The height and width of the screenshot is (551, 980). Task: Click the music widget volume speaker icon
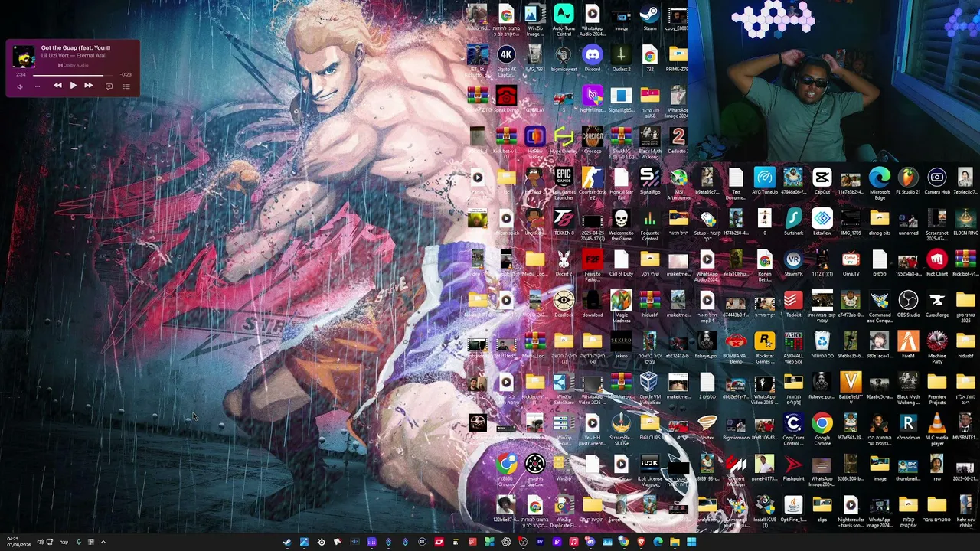point(20,86)
